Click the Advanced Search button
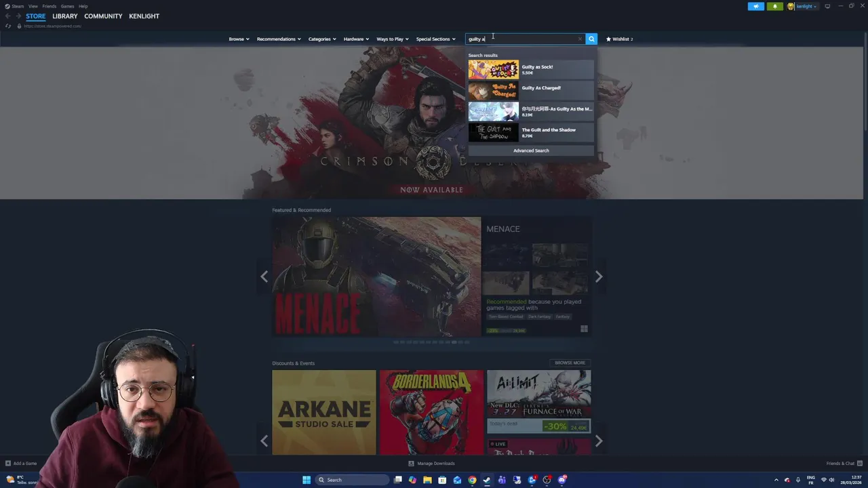 pyautogui.click(x=531, y=150)
